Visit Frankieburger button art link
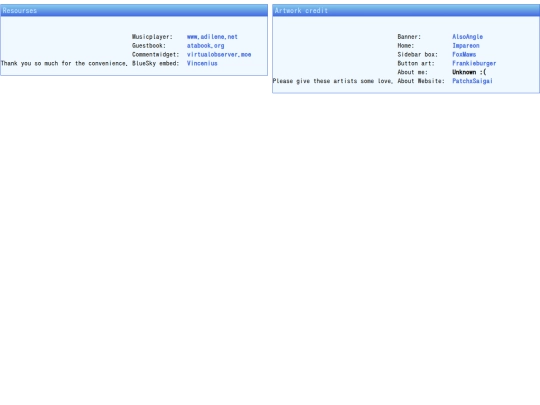 pos(474,63)
